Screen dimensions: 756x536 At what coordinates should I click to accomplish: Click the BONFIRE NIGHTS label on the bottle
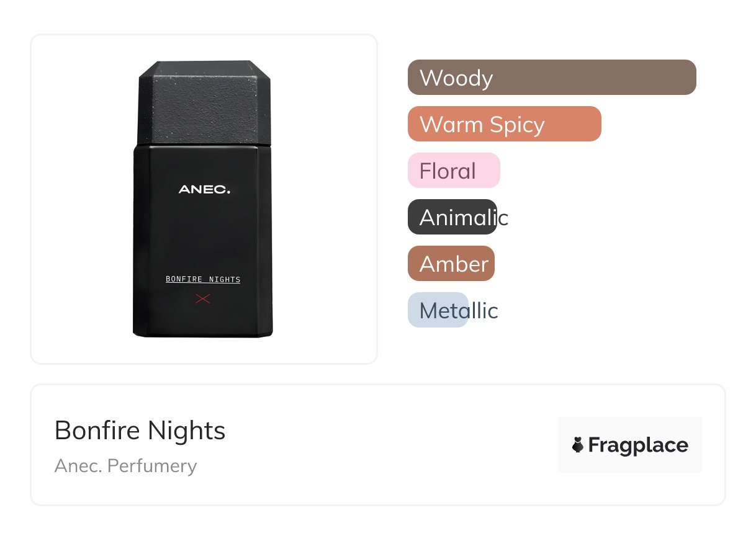pyautogui.click(x=203, y=280)
